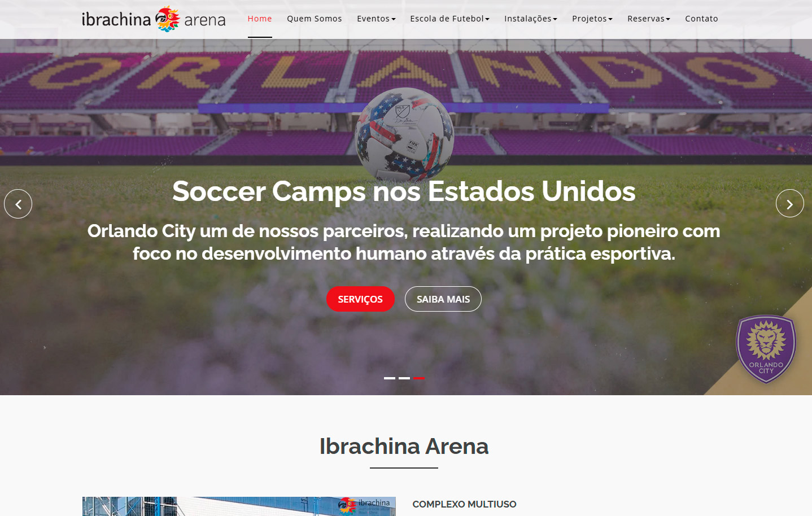The image size is (812, 516).
Task: Open the Quem Somos page
Action: point(315,19)
